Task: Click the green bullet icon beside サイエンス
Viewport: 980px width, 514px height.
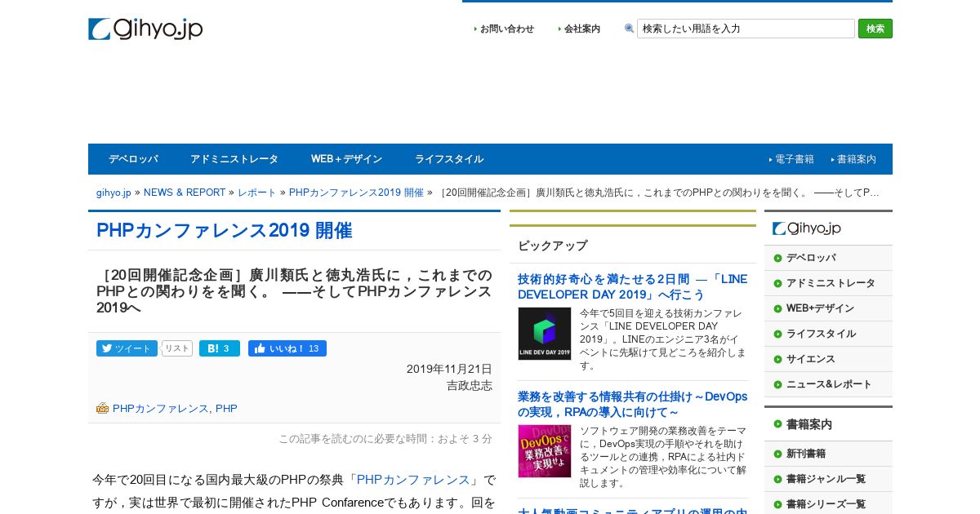Action: click(x=777, y=359)
